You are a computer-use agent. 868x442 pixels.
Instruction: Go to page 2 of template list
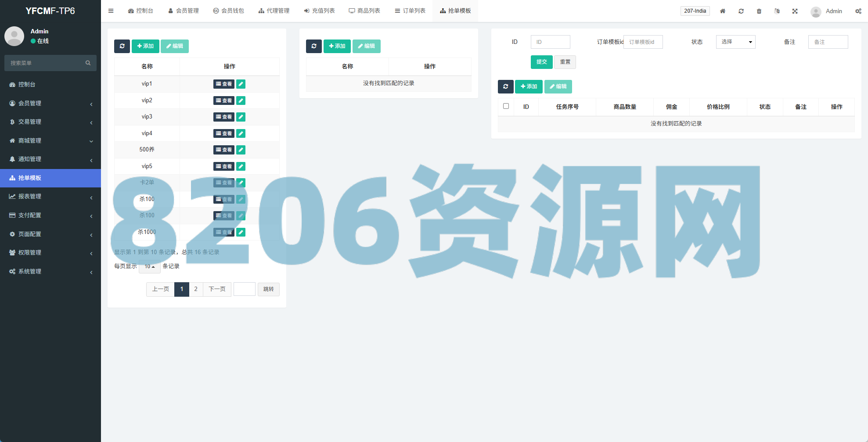click(196, 289)
